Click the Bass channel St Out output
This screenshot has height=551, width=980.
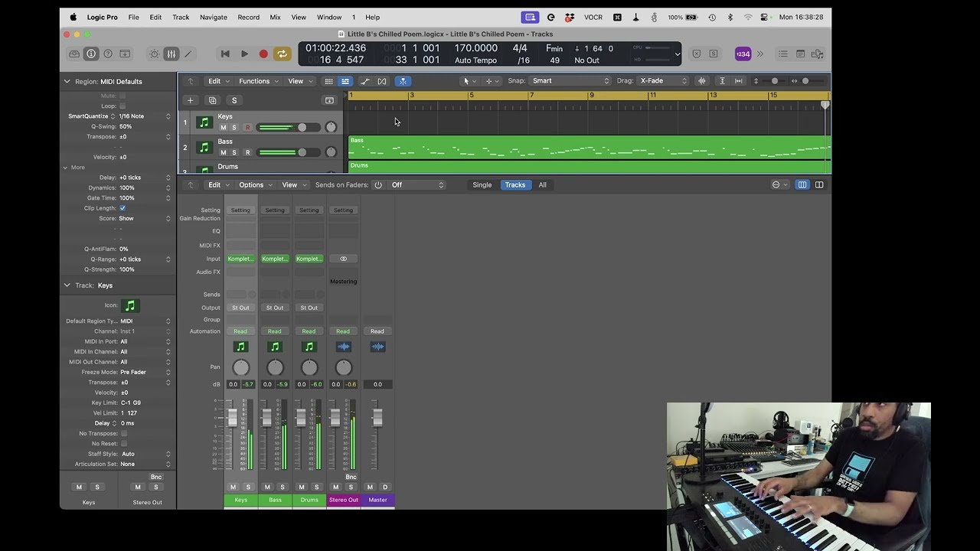pos(275,308)
